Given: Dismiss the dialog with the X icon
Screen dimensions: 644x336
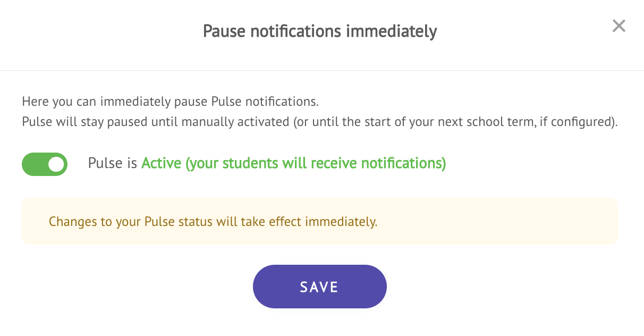Looking at the screenshot, I should 618,26.
